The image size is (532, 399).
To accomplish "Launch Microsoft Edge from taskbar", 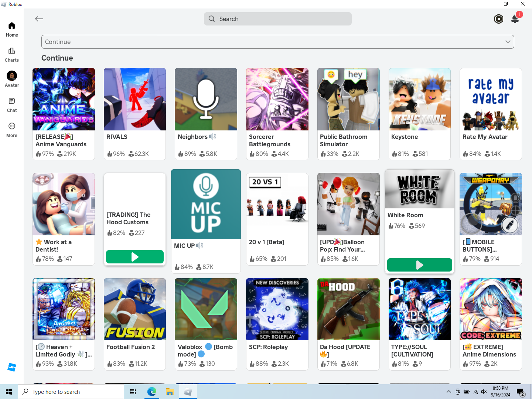I will (151, 392).
